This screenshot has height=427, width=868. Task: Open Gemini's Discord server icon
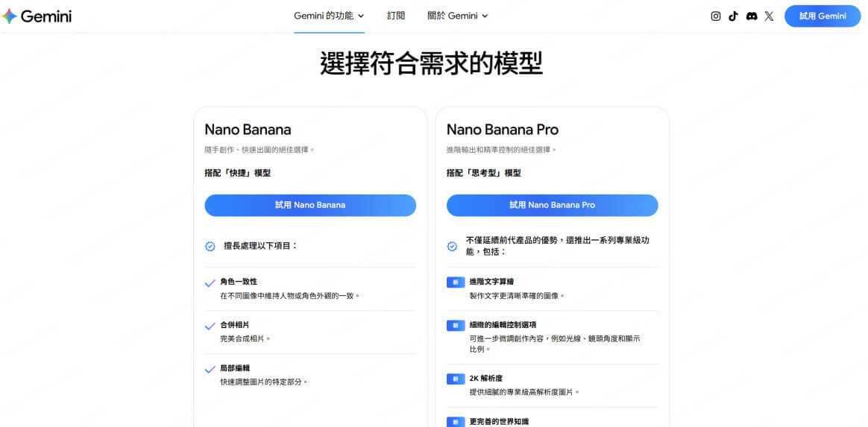(752, 16)
